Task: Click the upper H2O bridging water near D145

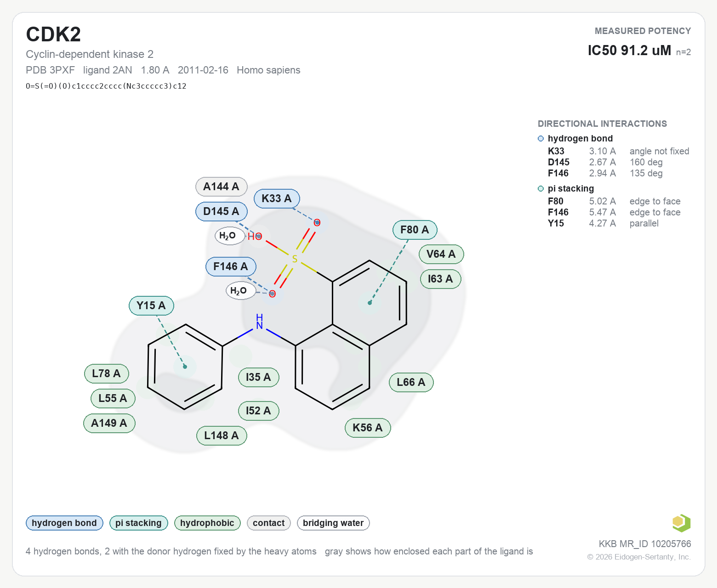Action: coord(229,236)
